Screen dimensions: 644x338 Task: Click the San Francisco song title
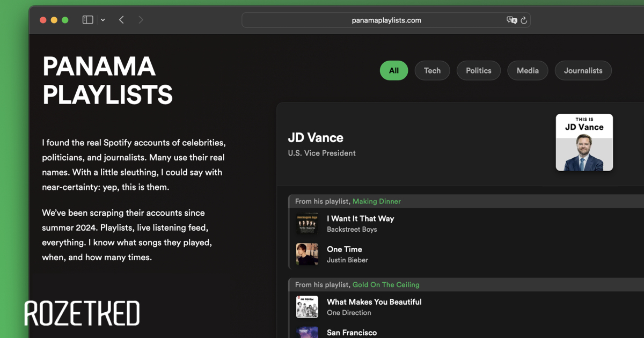pyautogui.click(x=352, y=332)
